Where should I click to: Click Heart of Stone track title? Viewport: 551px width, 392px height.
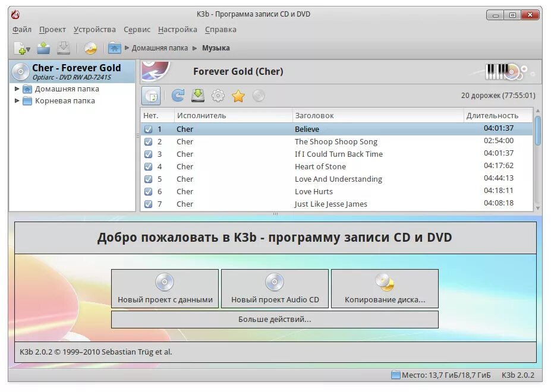point(320,167)
